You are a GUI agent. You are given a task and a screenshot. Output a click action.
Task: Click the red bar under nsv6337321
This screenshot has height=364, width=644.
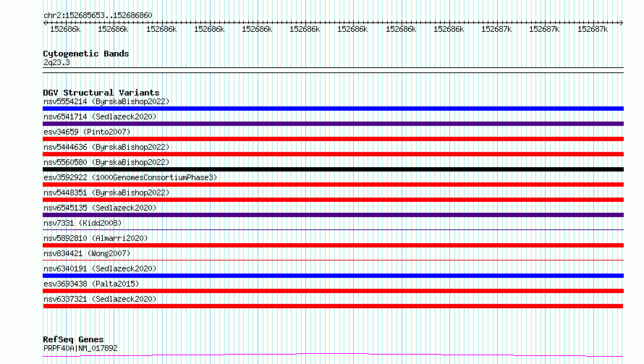[333, 306]
